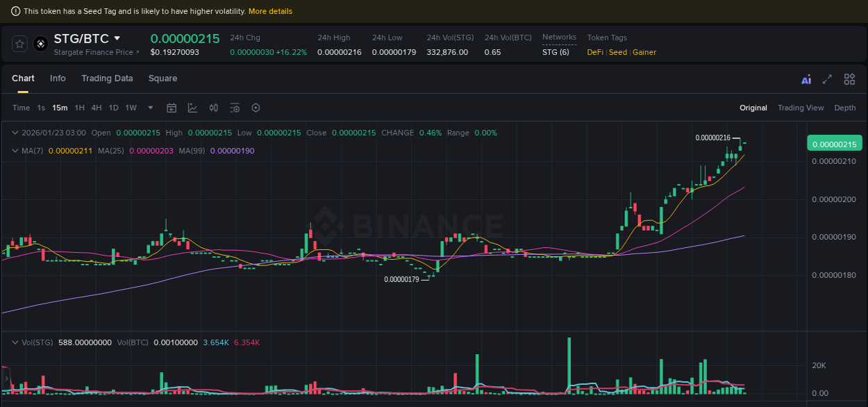Add STG/BTC to favorites with star icon
The height and width of the screenshot is (407, 868).
(x=19, y=43)
